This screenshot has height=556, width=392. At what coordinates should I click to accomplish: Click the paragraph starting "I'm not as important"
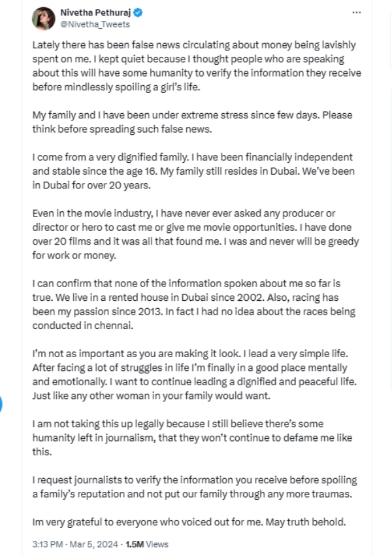(189, 374)
